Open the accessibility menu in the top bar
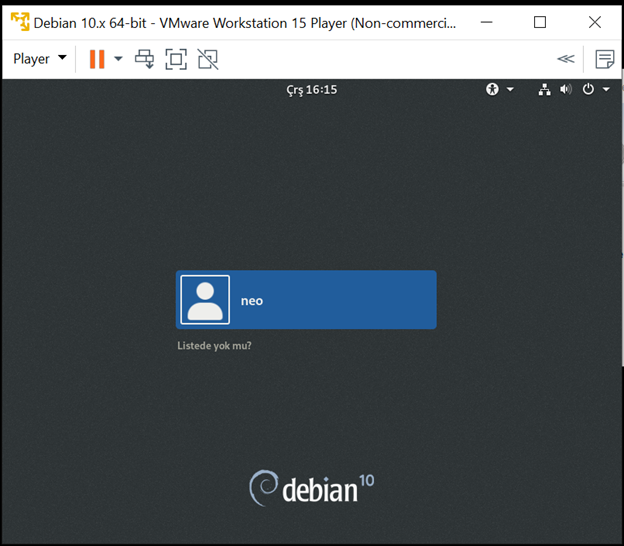Viewport: 624px width, 546px height. click(x=498, y=89)
